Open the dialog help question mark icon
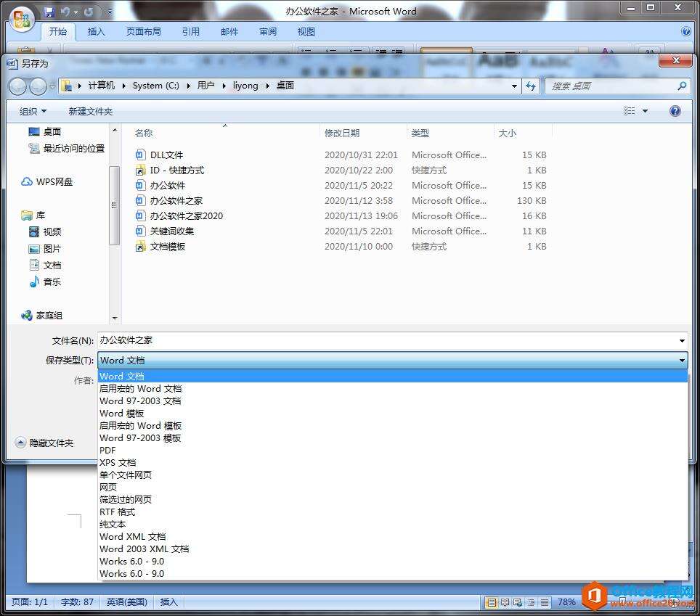 [x=675, y=111]
